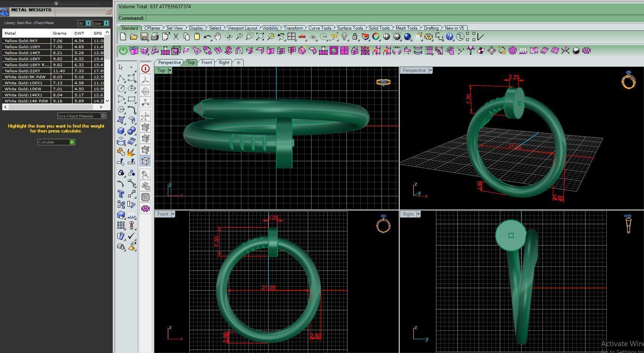Click the Help question mark icon
This screenshot has width=644, height=353.
click(449, 37)
